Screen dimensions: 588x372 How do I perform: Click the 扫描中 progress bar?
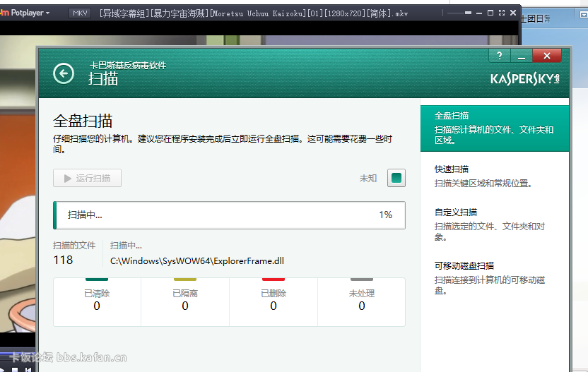[229, 215]
